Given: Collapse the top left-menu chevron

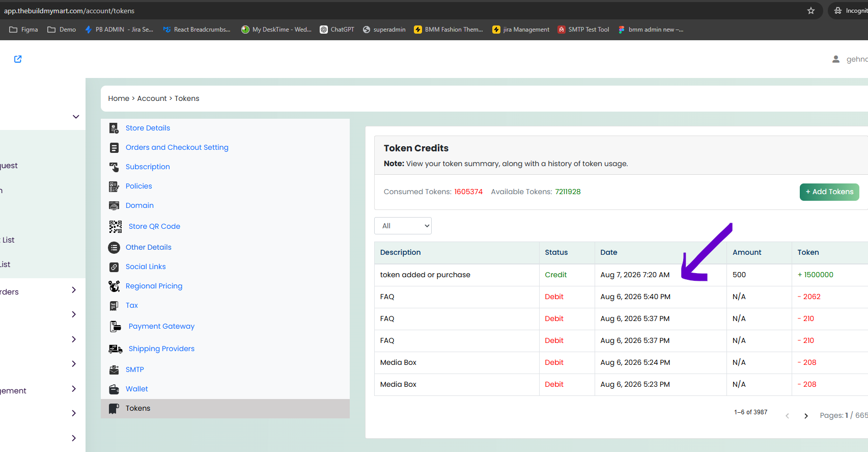Looking at the screenshot, I should point(76,117).
